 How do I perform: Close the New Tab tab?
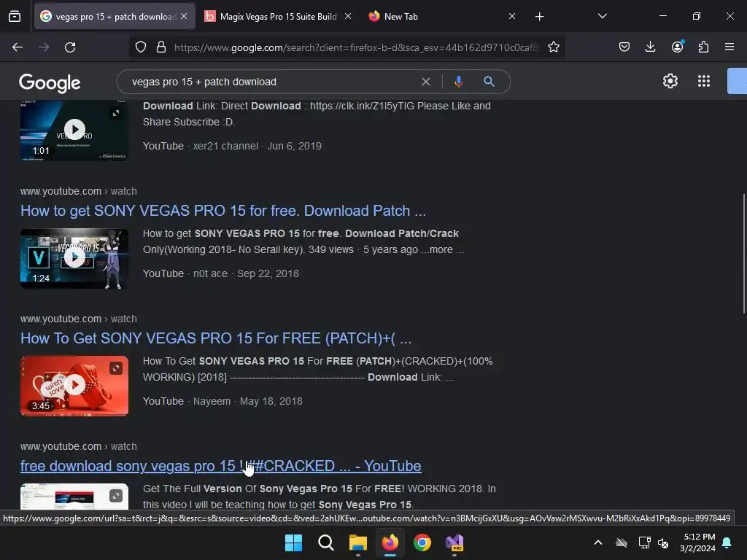(512, 16)
